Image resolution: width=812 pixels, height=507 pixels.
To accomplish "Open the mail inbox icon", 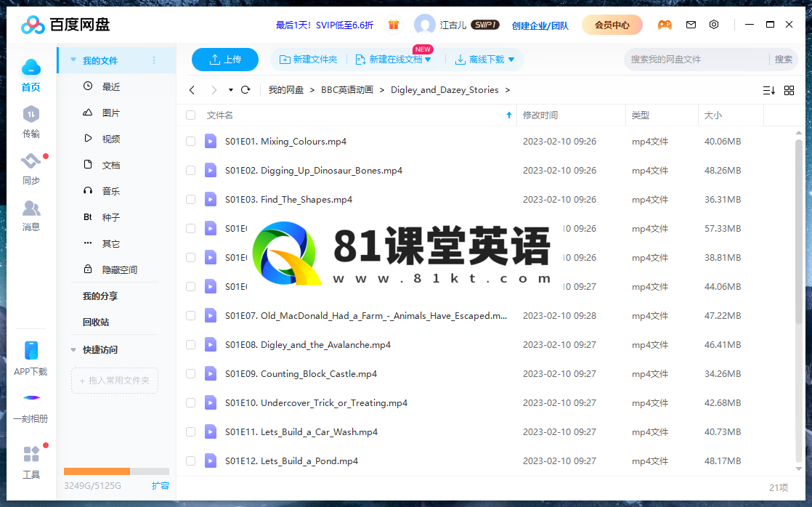I will [691, 25].
